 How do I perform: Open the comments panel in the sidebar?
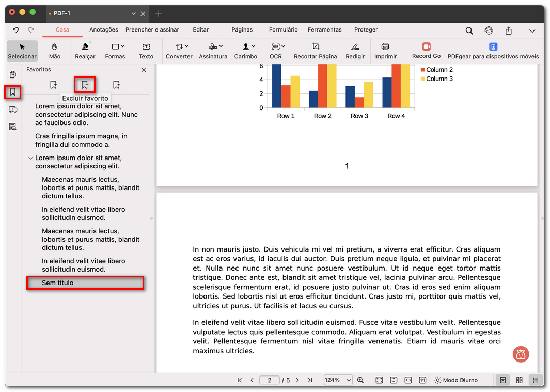tap(12, 109)
